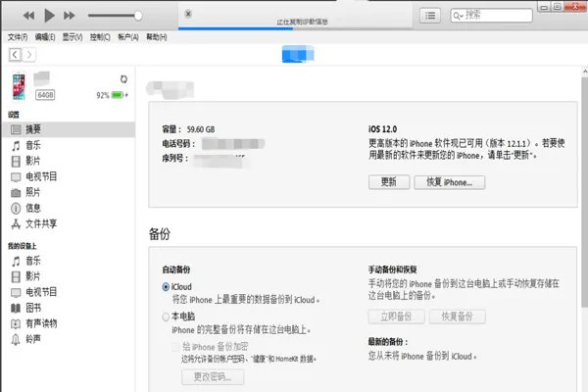Open the 文件(F) menu

tap(18, 37)
